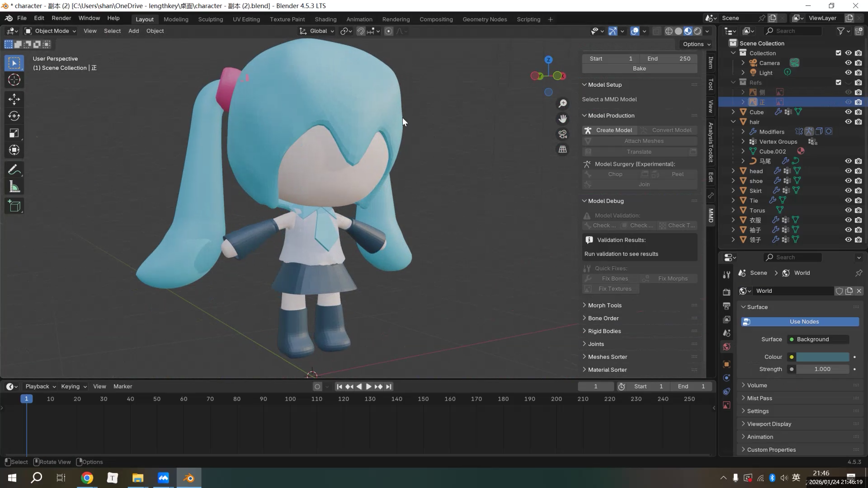Expand the Rigid Bodies panel
868x488 pixels.
coord(604,331)
